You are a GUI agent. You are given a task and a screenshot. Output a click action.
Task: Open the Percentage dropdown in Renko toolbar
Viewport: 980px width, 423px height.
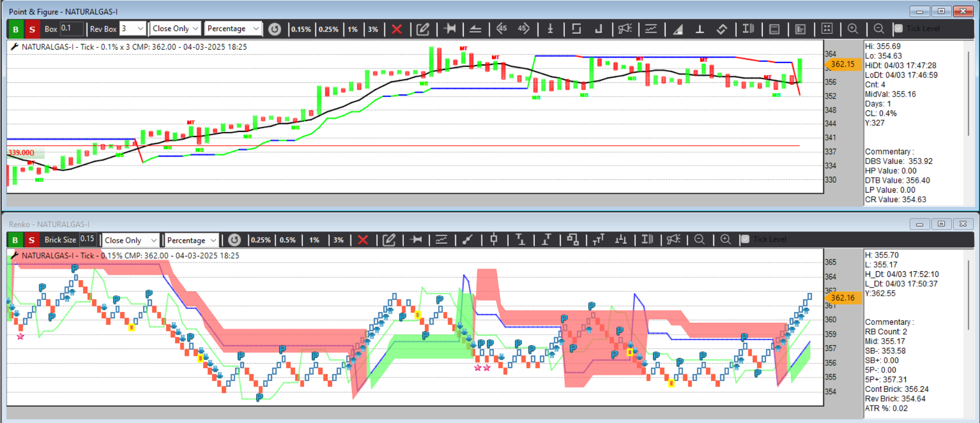point(191,240)
